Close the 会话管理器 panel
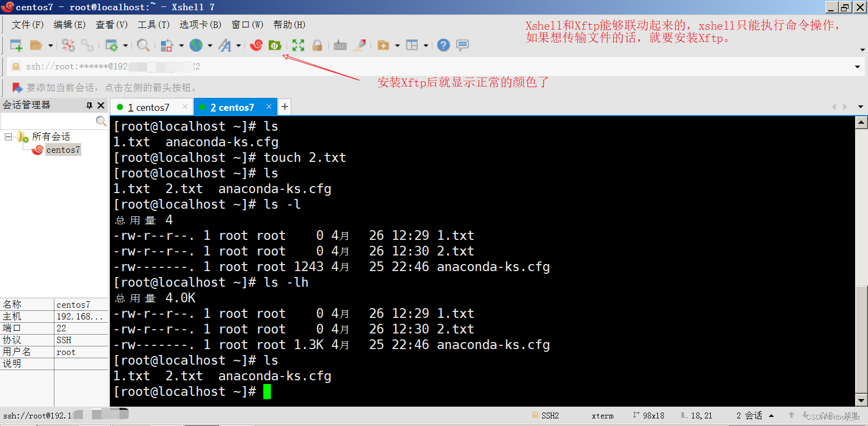The width and height of the screenshot is (868, 426). [101, 105]
